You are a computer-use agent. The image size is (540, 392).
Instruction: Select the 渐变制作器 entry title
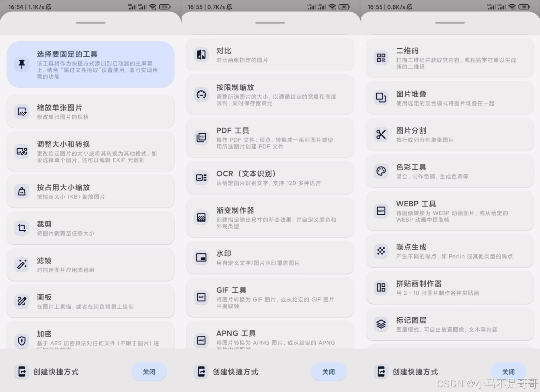tap(235, 210)
